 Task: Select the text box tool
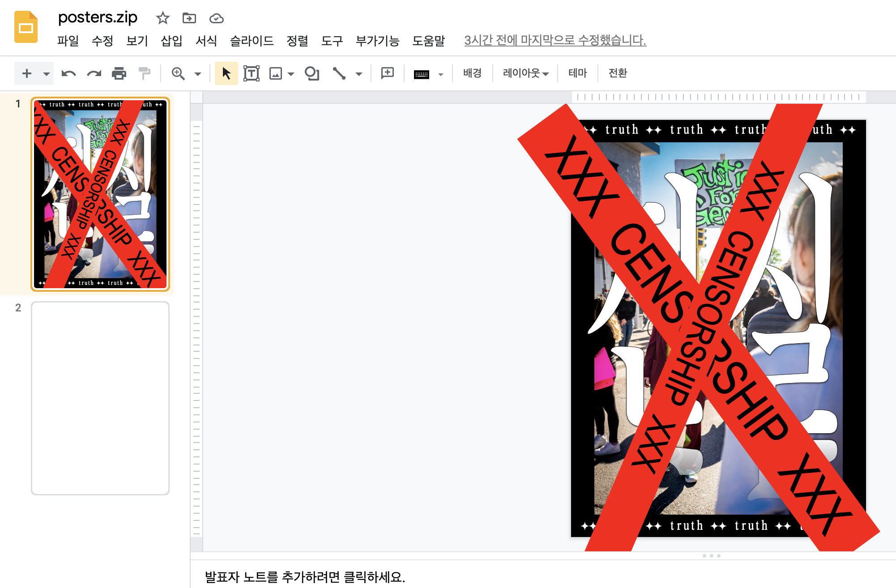click(252, 73)
